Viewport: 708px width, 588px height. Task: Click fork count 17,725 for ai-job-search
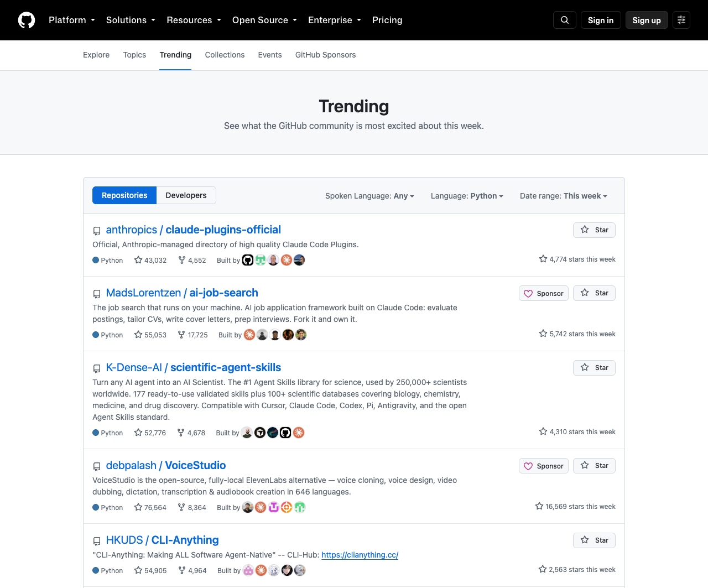pyautogui.click(x=192, y=335)
